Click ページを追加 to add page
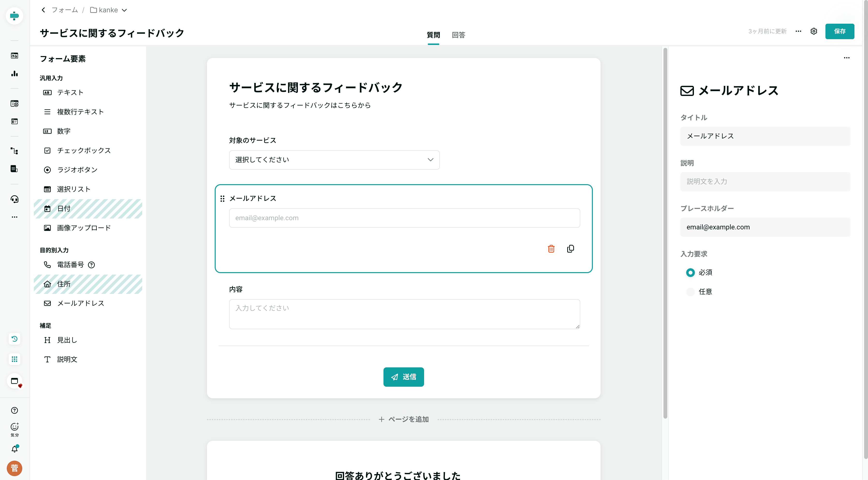868x480 pixels. (x=404, y=419)
